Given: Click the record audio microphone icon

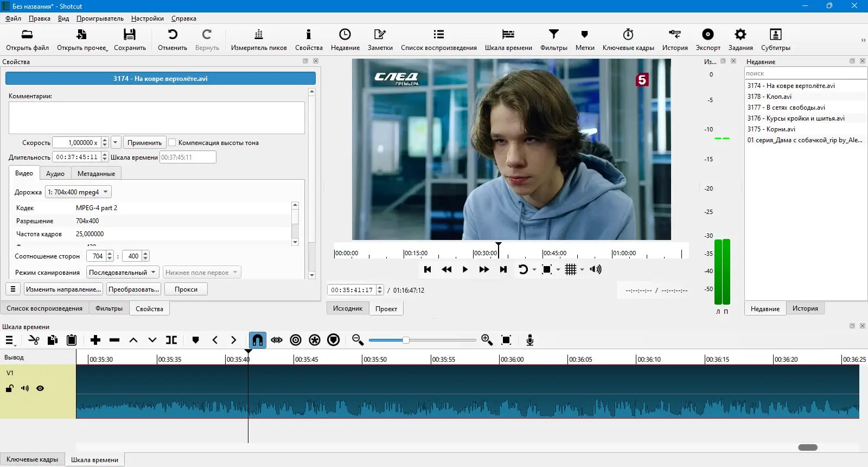Looking at the screenshot, I should pyautogui.click(x=530, y=340).
